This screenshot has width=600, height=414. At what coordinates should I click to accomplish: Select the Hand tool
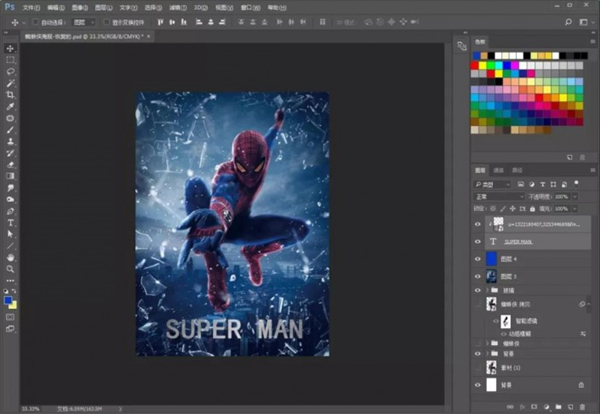11,257
